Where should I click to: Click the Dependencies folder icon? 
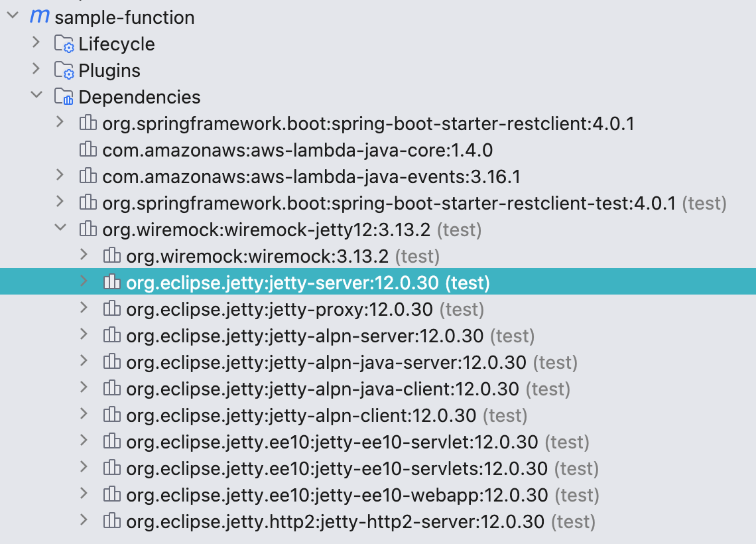[x=64, y=98]
